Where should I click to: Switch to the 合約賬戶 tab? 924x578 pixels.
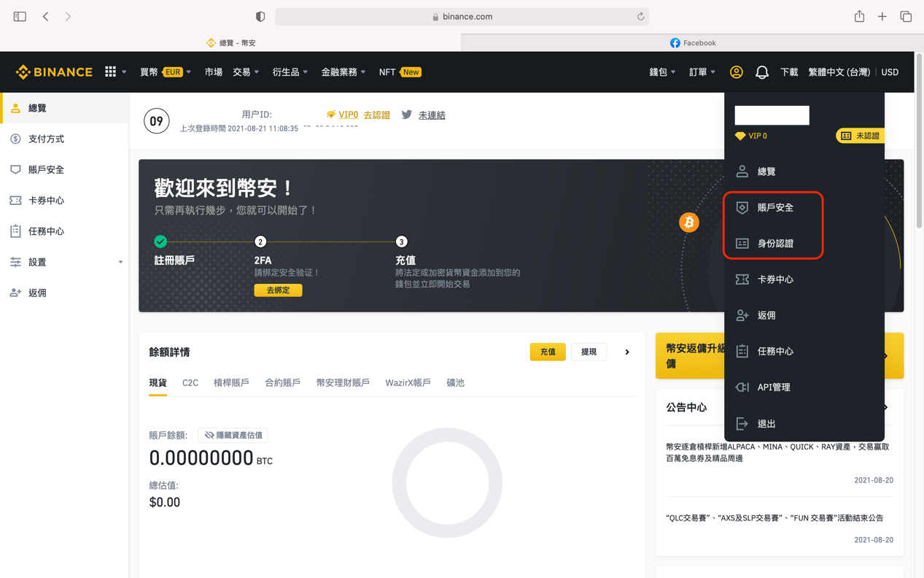point(282,382)
